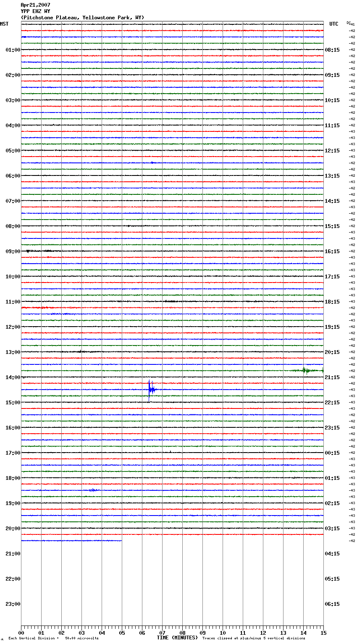Select the 06:00 MST time label
The height and width of the screenshot is (644, 357).
[13, 176]
